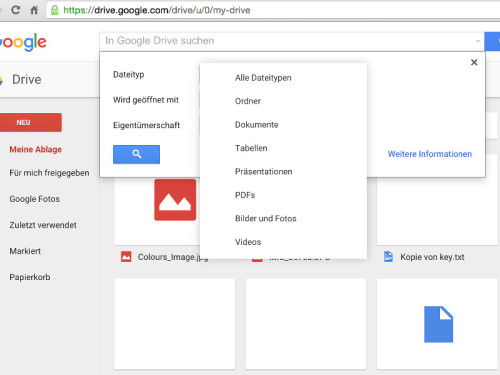The width and height of the screenshot is (500, 375).
Task: Open the large red image thumbnail icon
Action: coord(175,200)
